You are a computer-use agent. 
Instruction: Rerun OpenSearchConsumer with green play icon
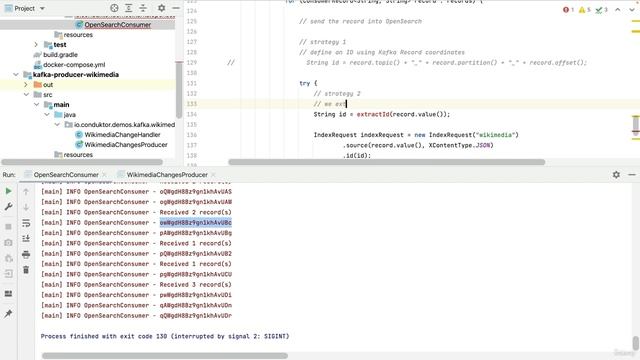click(8, 191)
